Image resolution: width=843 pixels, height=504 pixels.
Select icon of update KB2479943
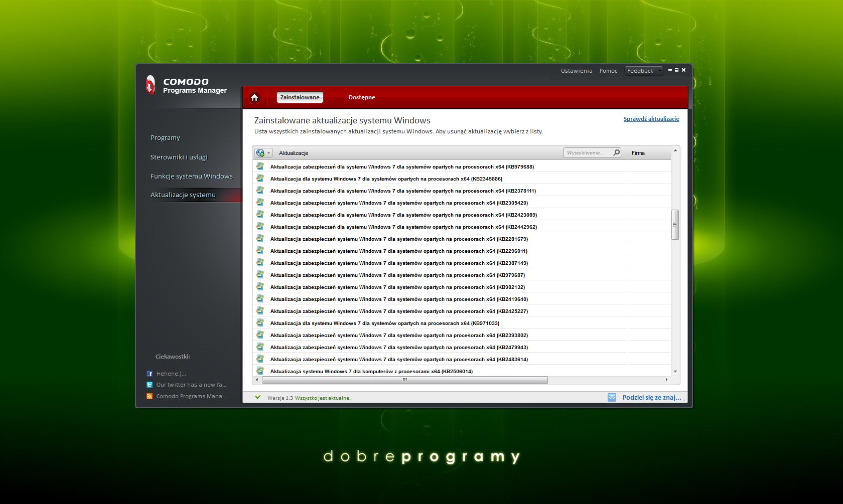260,347
